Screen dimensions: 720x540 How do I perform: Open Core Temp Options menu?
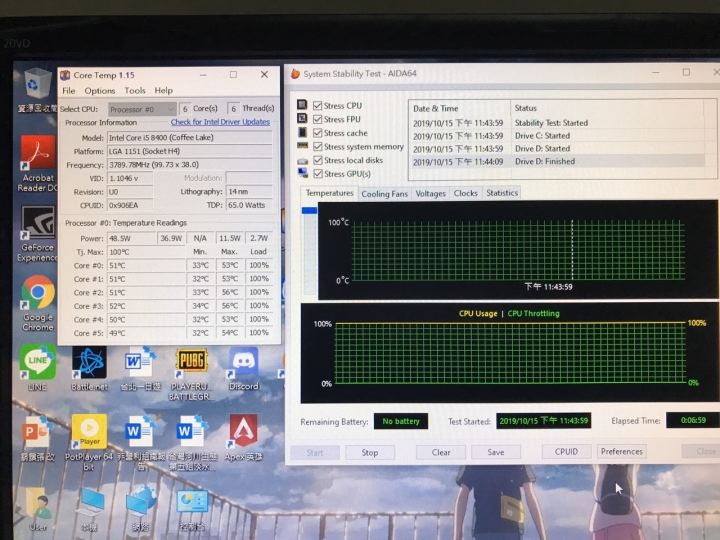click(100, 90)
